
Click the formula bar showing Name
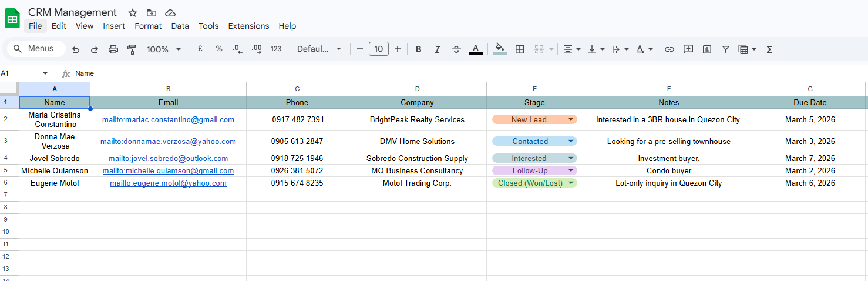click(470, 73)
